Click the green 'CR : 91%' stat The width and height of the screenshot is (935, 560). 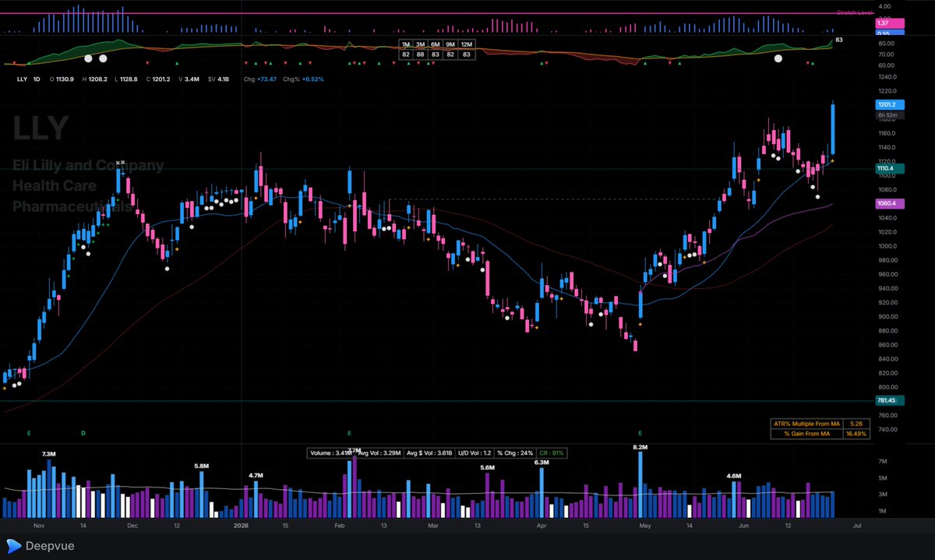coord(552,453)
